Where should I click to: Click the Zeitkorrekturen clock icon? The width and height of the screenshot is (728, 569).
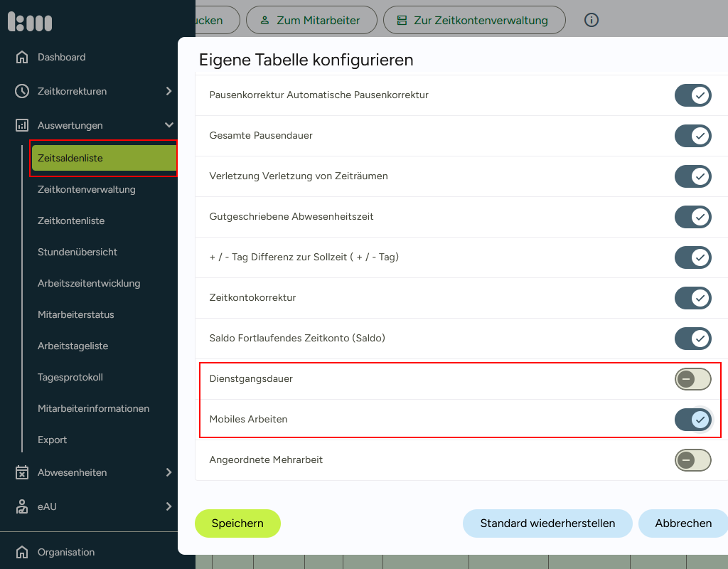coord(22,91)
